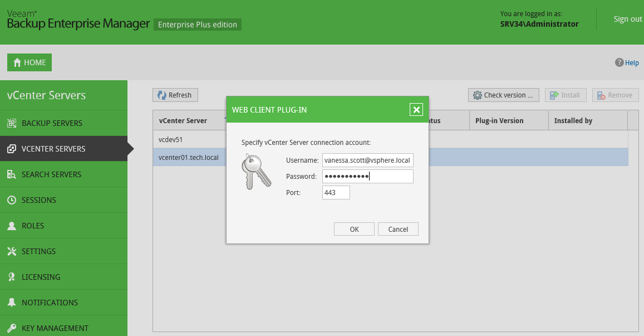Viewport: 644px width, 336px height.
Task: Click the Help question mark icon
Action: pos(619,62)
